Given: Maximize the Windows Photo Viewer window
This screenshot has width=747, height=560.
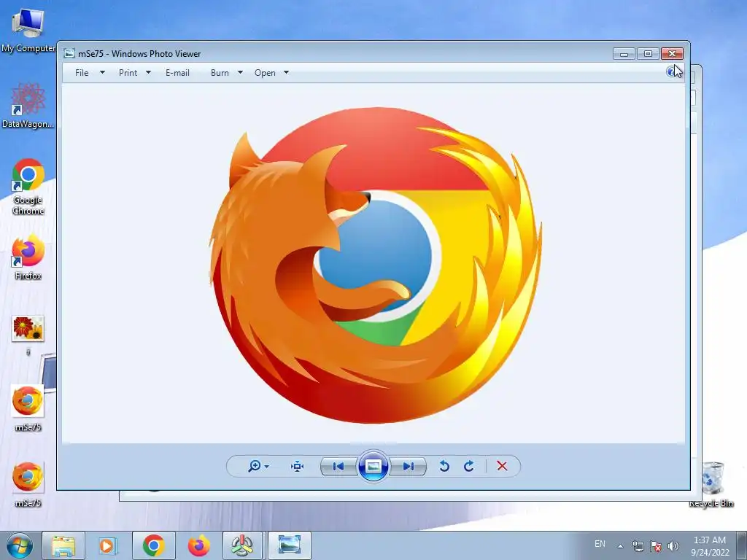Looking at the screenshot, I should click(x=648, y=54).
